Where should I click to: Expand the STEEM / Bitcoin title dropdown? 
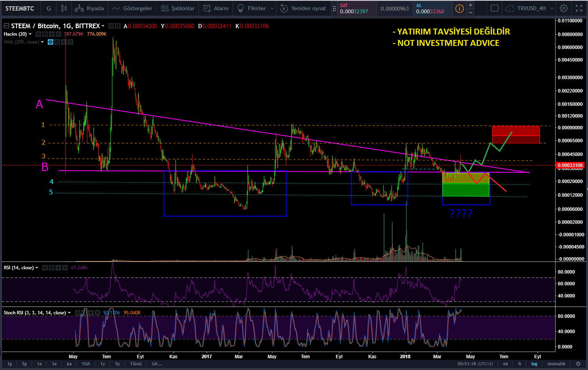tap(103, 26)
